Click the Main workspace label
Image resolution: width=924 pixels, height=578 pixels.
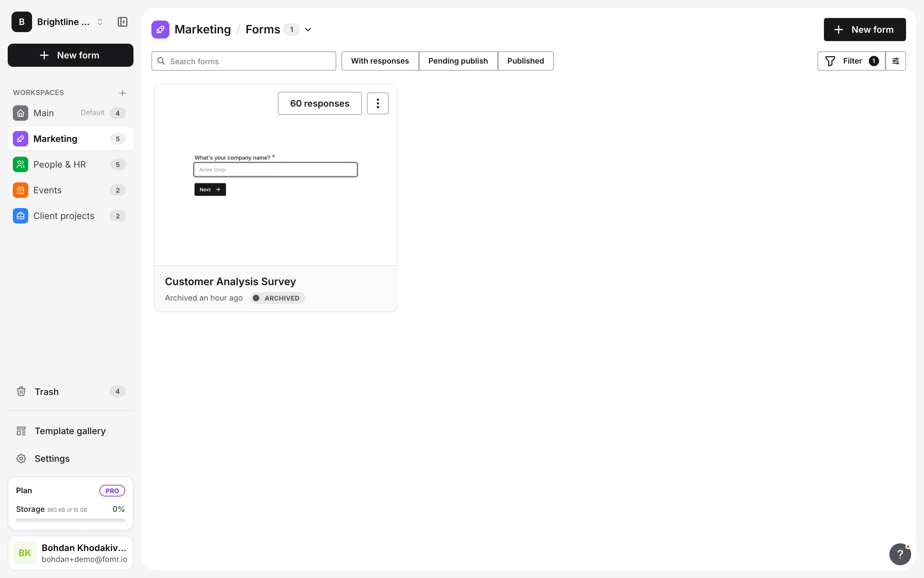click(x=44, y=113)
